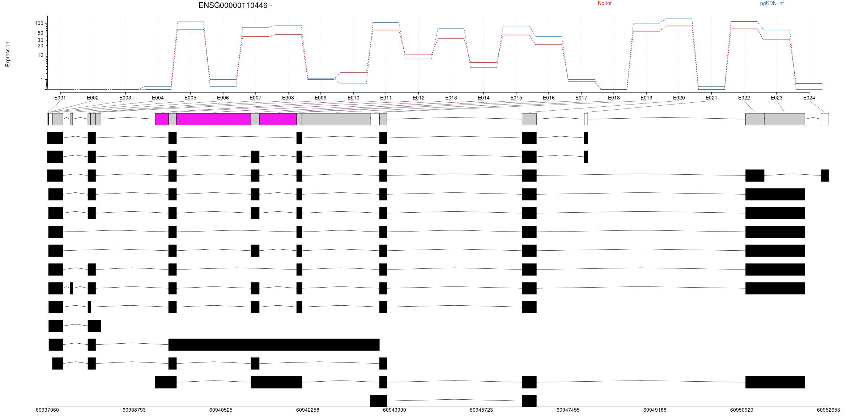Click exon bin label E022
Image resolution: width=868 pixels, height=416 pixels.
pos(744,98)
